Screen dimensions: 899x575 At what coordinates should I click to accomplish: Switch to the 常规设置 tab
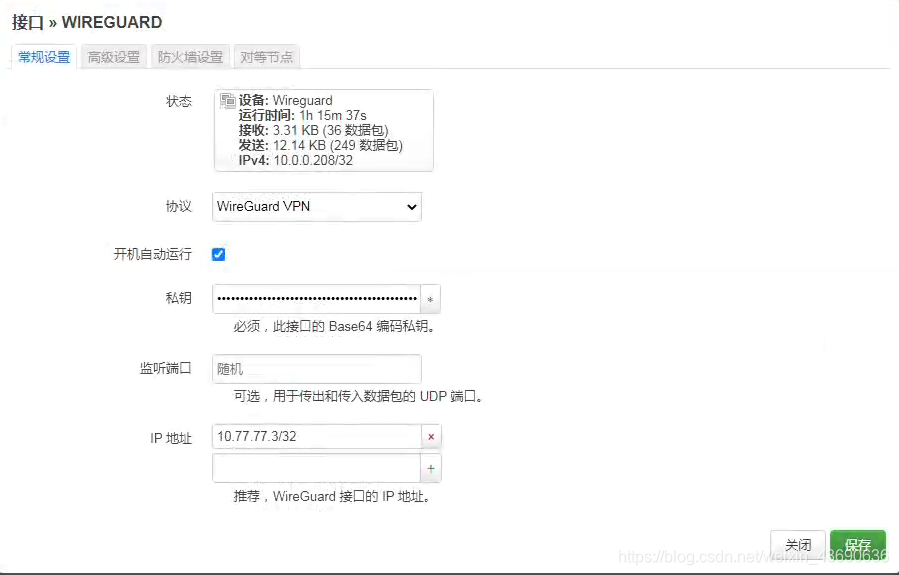tap(44, 57)
